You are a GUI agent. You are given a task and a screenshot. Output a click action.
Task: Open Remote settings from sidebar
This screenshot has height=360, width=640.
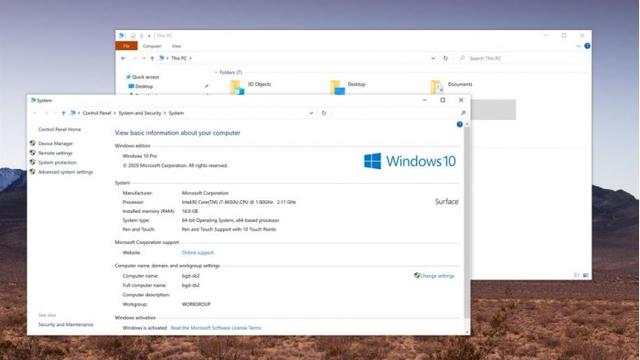pyautogui.click(x=55, y=153)
